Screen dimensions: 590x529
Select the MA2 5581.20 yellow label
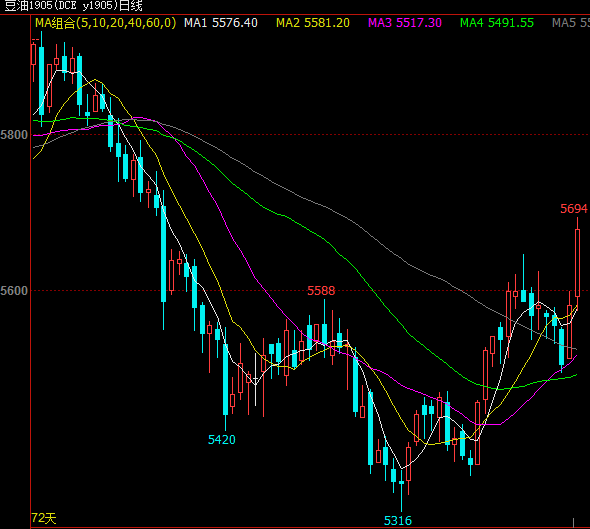313,23
